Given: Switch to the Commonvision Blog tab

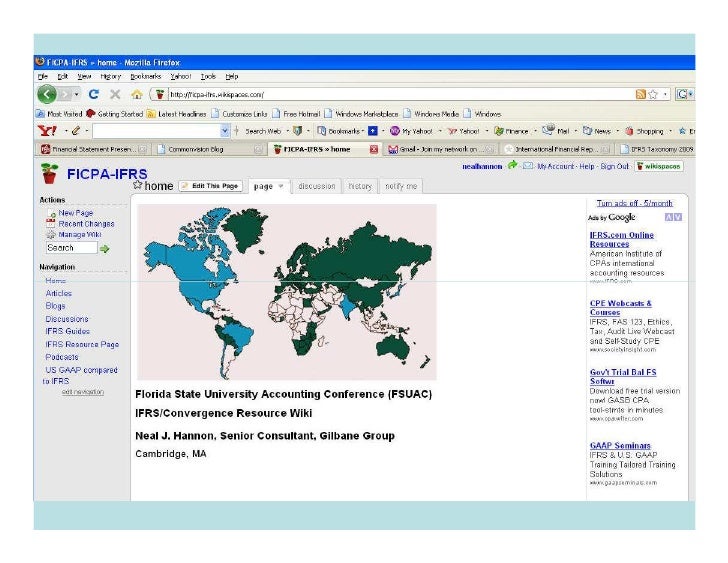Looking at the screenshot, I should pos(210,149).
